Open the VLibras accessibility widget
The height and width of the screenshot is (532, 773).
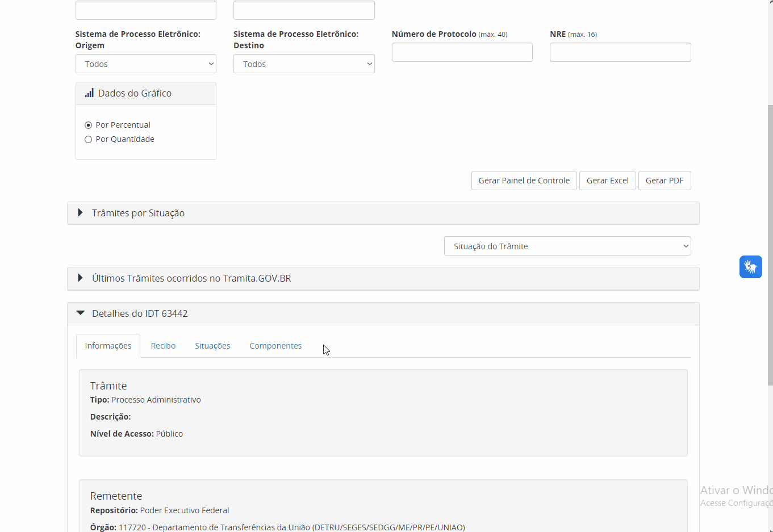(x=750, y=267)
